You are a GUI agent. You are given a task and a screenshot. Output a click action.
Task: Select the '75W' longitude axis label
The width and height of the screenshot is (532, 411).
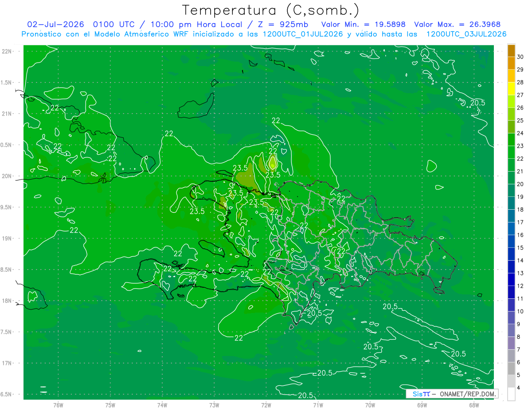pyautogui.click(x=110, y=405)
